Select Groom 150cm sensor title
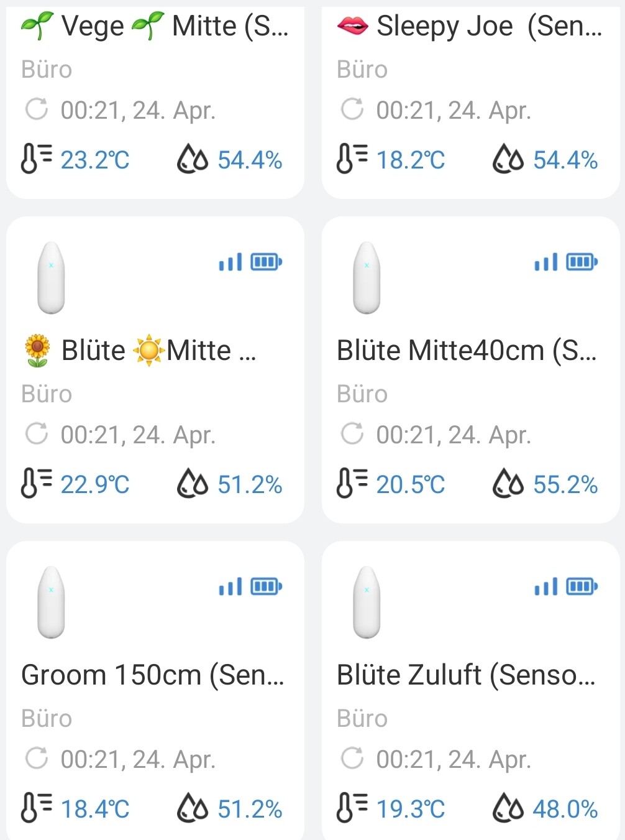 click(x=152, y=675)
